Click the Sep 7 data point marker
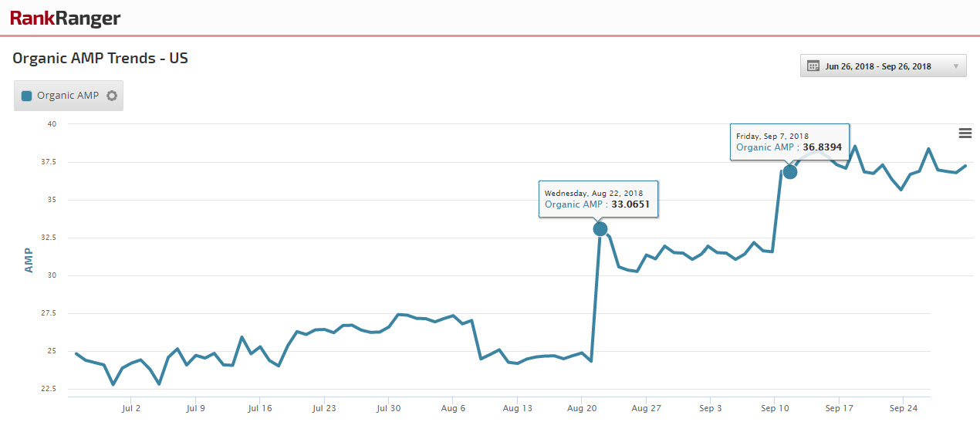980x422 pixels. click(x=790, y=171)
